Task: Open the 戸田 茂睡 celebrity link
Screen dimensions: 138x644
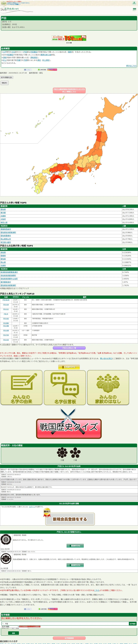Action: pyautogui.click(x=6, y=326)
